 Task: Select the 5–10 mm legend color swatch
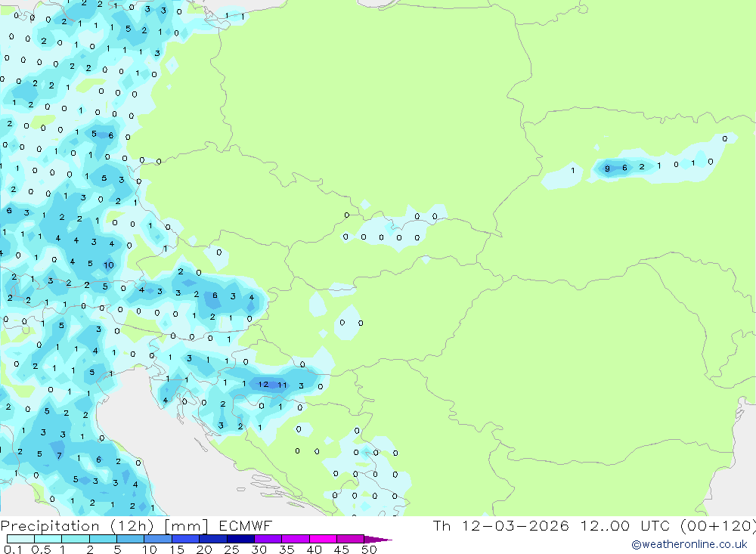[x=131, y=539]
